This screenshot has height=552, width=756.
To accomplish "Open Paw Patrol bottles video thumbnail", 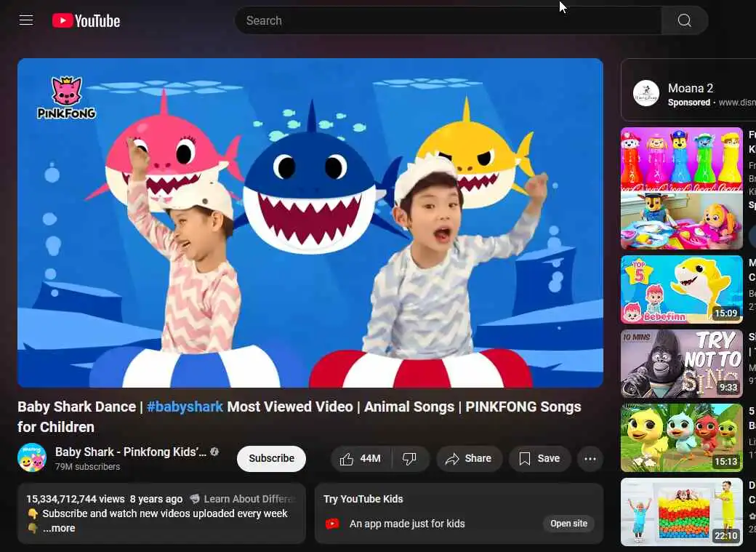I will click(681, 188).
